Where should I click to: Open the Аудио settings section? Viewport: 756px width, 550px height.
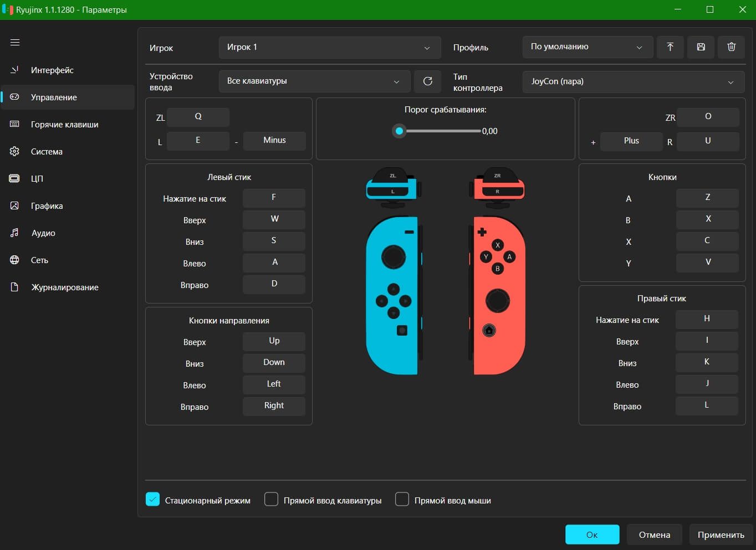pos(43,233)
